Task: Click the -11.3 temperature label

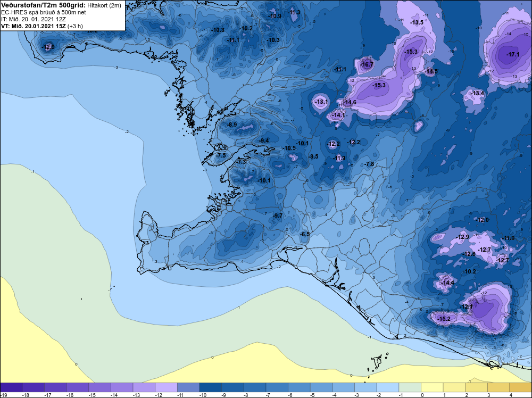Action: (x=294, y=13)
